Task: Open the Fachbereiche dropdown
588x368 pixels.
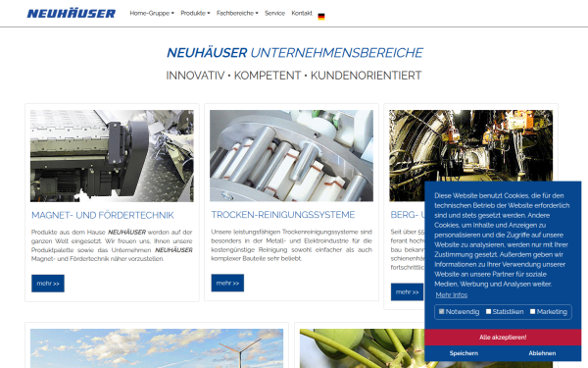Action: [237, 13]
